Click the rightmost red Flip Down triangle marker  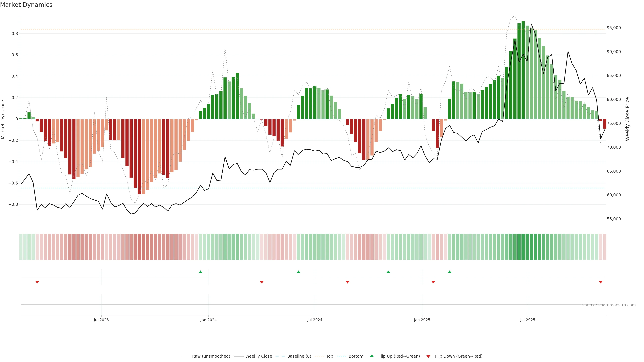(x=601, y=282)
